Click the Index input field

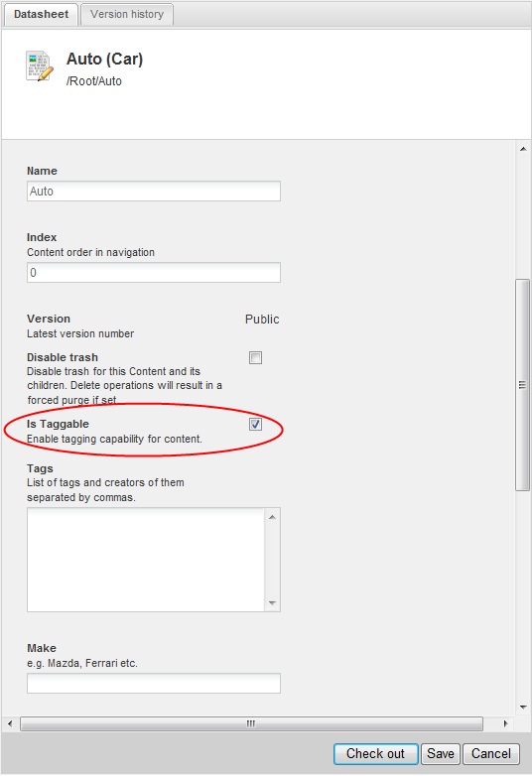154,273
